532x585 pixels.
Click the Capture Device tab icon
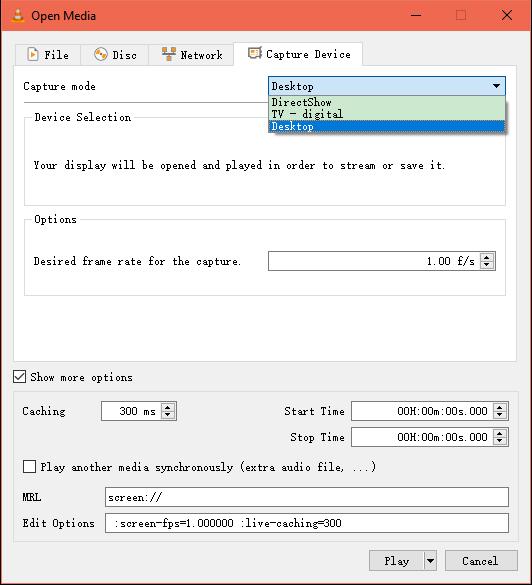[x=254, y=53]
